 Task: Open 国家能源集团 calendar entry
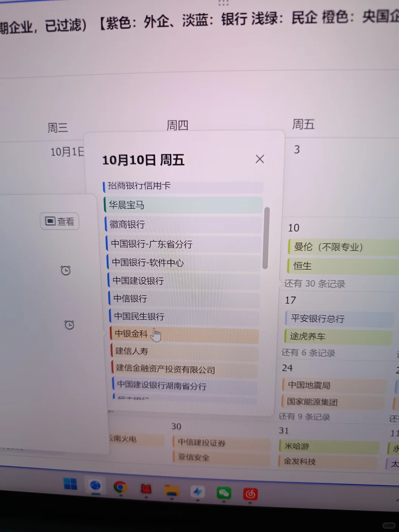point(333,402)
